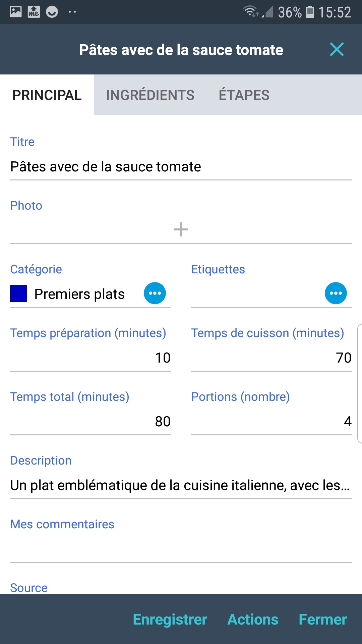Tap the blue category color square
362x644 pixels.
pos(19,293)
